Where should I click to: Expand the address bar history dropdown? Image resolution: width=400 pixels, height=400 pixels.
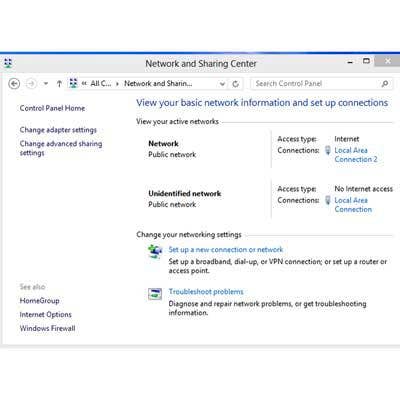222,84
